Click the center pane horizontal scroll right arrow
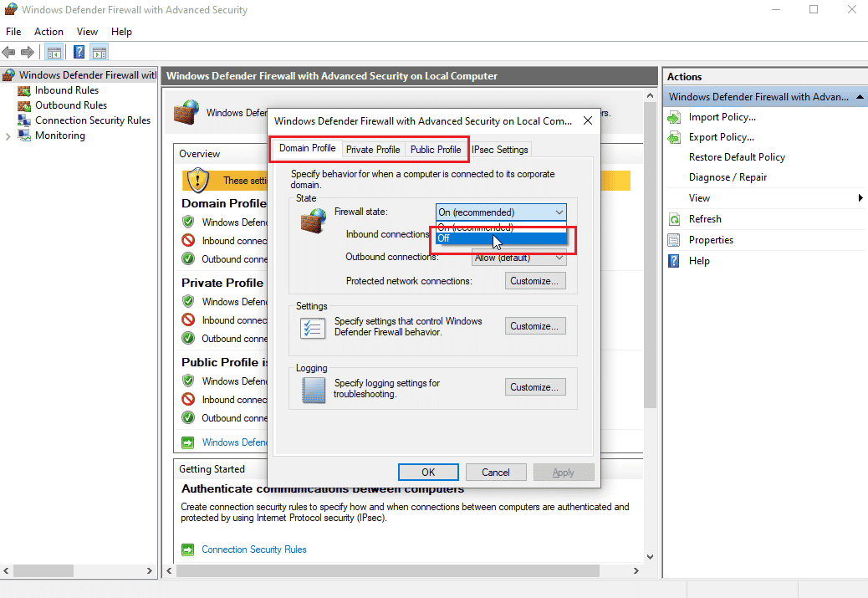Screen dimensions: 868x598 (x=636, y=570)
